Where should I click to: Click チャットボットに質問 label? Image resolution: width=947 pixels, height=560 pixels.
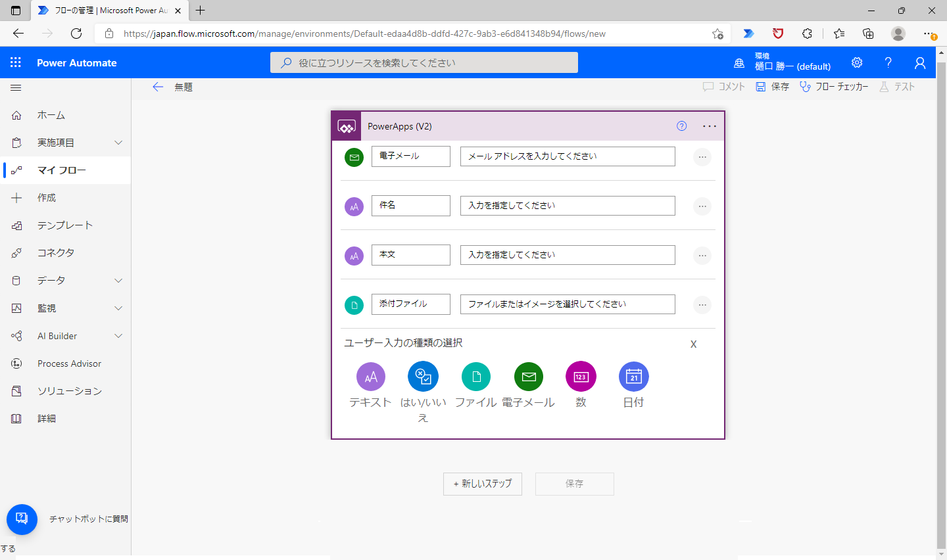(89, 519)
